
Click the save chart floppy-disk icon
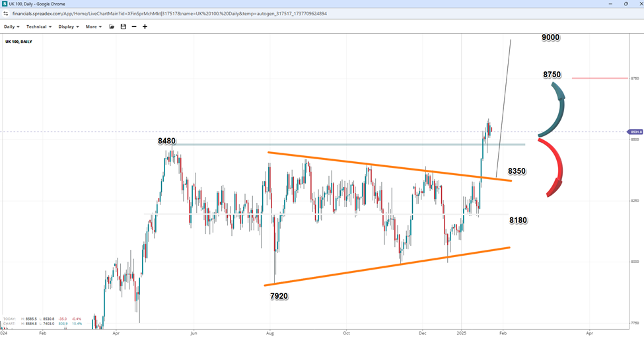[x=123, y=27]
